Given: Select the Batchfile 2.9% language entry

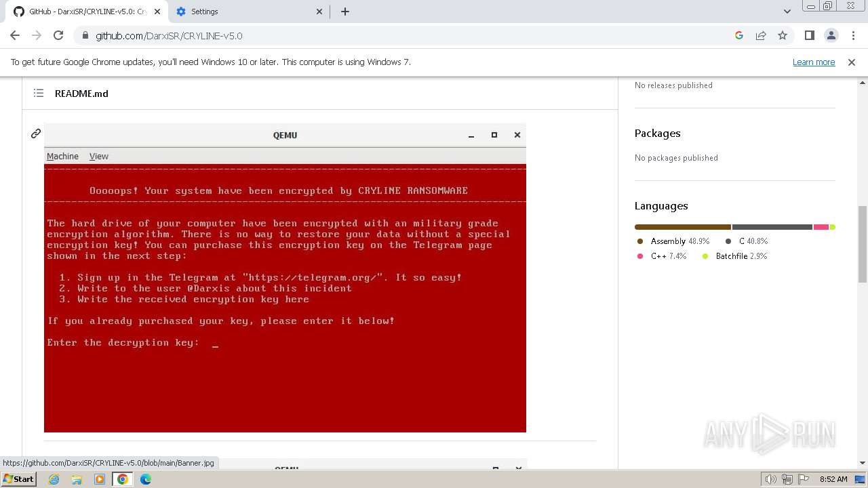Looking at the screenshot, I should pyautogui.click(x=734, y=256).
